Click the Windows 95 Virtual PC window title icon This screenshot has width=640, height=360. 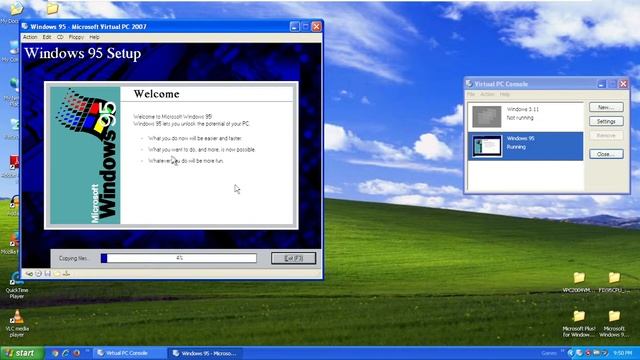(25, 27)
